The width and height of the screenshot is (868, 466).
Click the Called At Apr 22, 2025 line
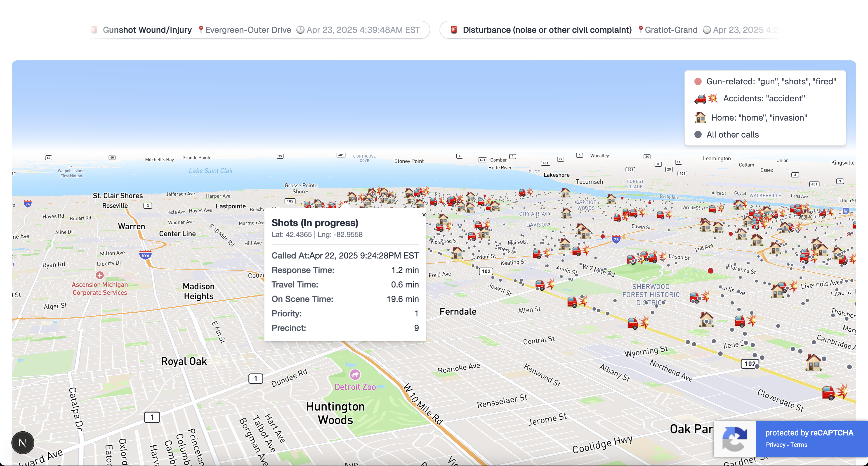click(x=345, y=255)
